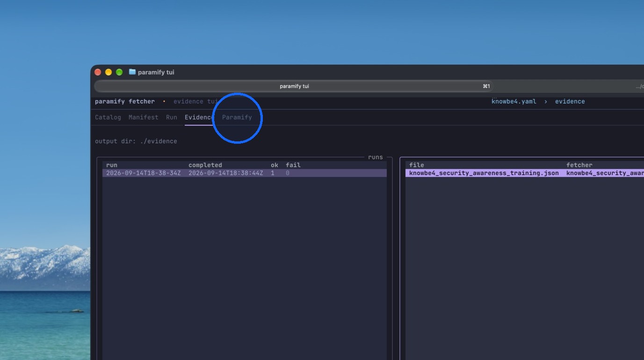Click the "paramify fetcher" app header text
This screenshot has width=644, height=360.
(125, 102)
